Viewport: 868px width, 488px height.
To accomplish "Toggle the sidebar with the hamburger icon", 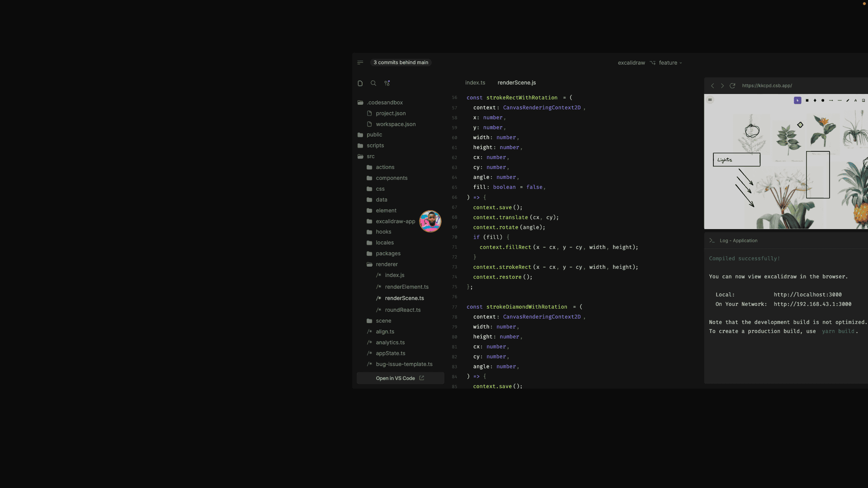I will pyautogui.click(x=360, y=62).
